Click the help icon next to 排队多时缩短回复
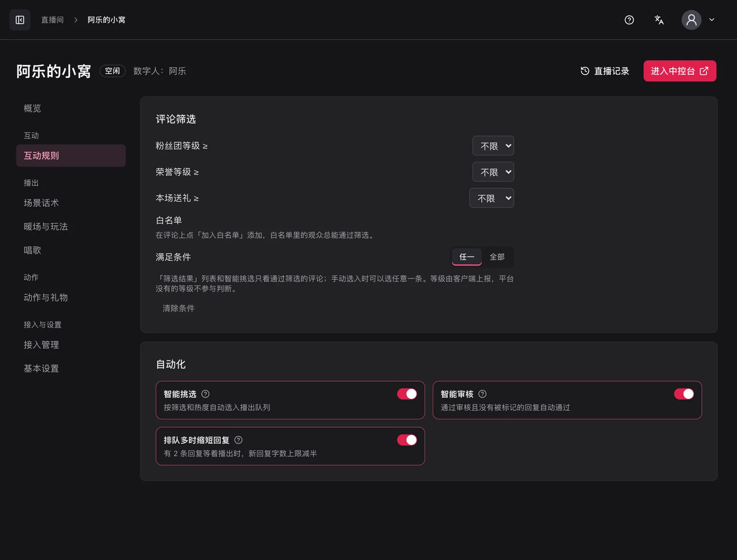The width and height of the screenshot is (737, 560). click(x=238, y=440)
